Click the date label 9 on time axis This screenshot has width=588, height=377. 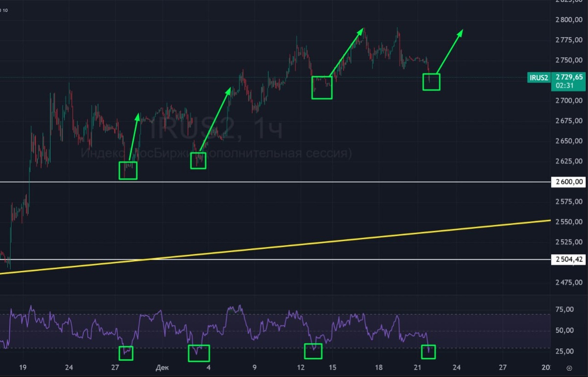point(255,367)
